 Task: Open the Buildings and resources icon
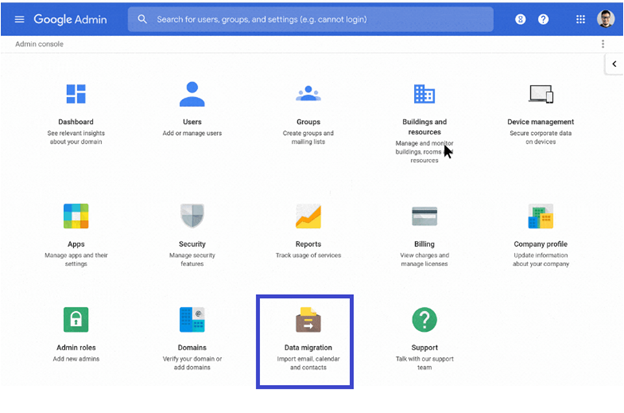424,94
